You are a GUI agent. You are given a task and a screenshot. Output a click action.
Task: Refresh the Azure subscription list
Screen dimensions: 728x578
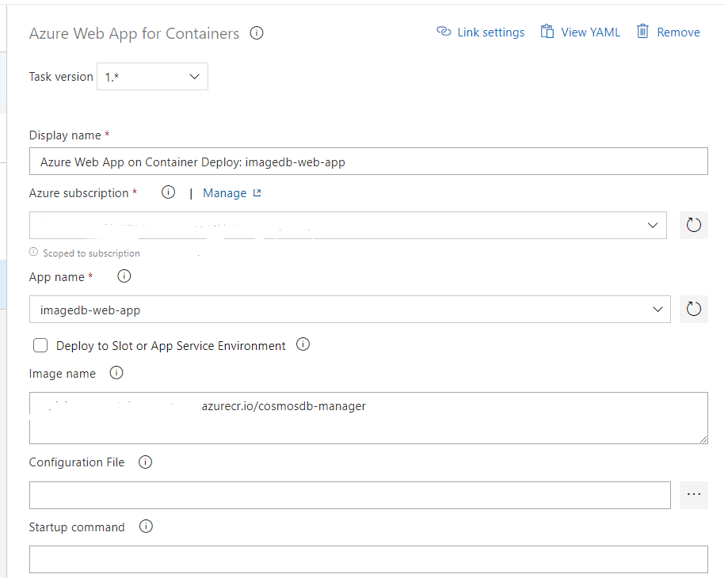[x=694, y=225]
